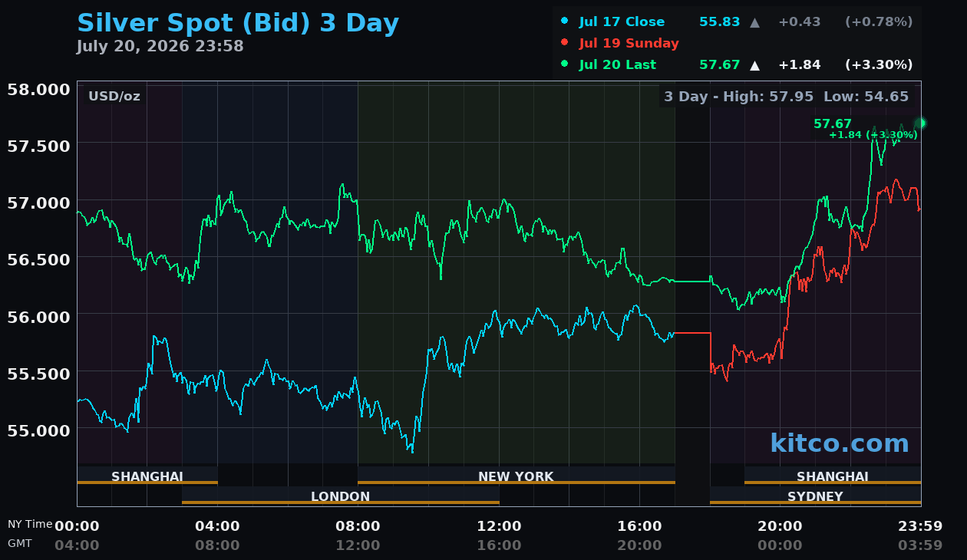Click the 3 Day High 57.95 text
Image resolution: width=967 pixels, height=560 pixels.
click(x=739, y=97)
